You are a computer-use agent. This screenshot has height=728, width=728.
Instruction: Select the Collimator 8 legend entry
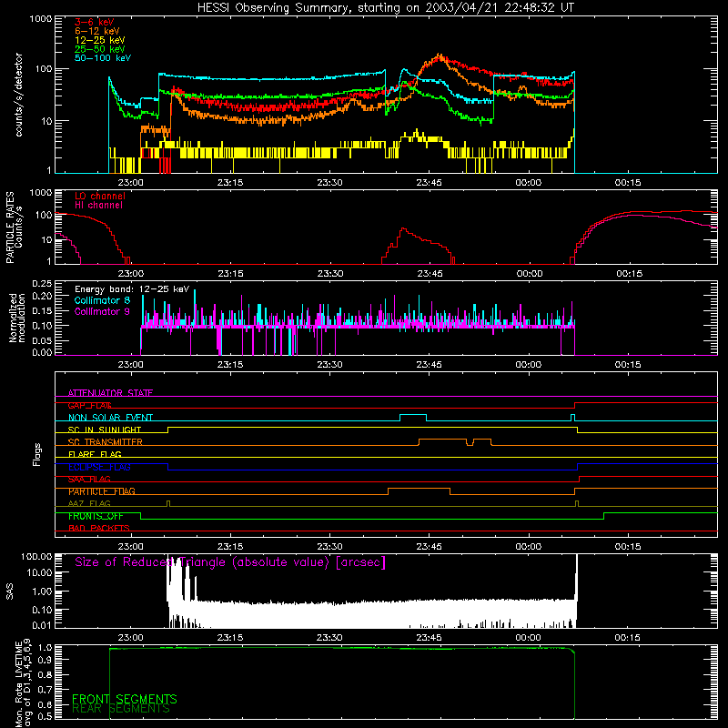coord(102,300)
